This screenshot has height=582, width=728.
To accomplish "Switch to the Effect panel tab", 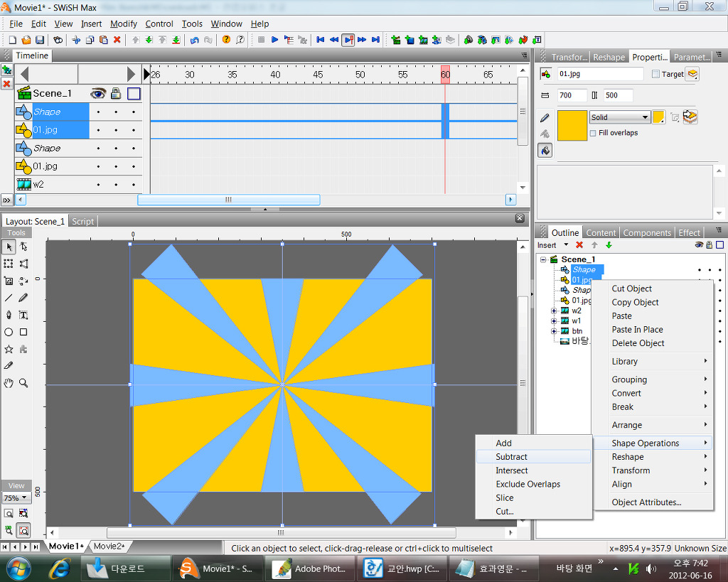I will click(x=689, y=232).
